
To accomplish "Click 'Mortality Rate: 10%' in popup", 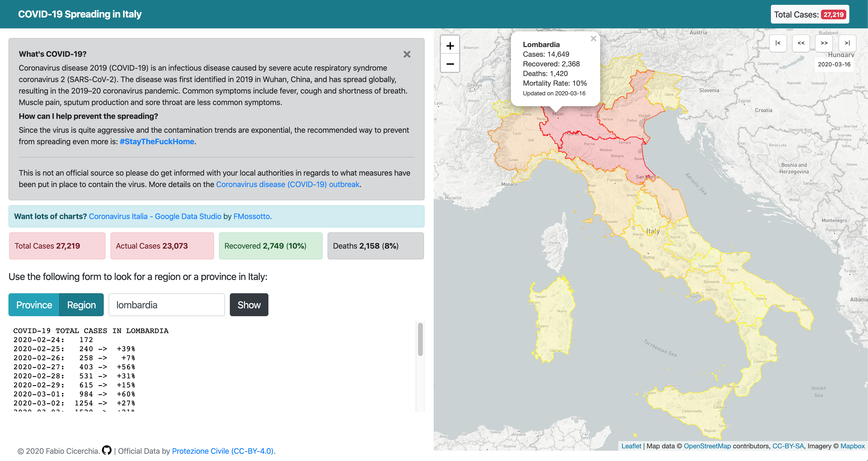I will (555, 83).
